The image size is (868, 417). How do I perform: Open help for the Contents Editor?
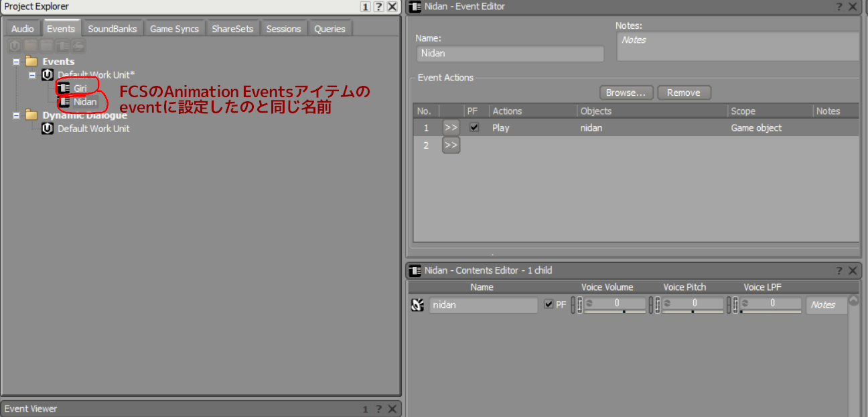pos(839,271)
